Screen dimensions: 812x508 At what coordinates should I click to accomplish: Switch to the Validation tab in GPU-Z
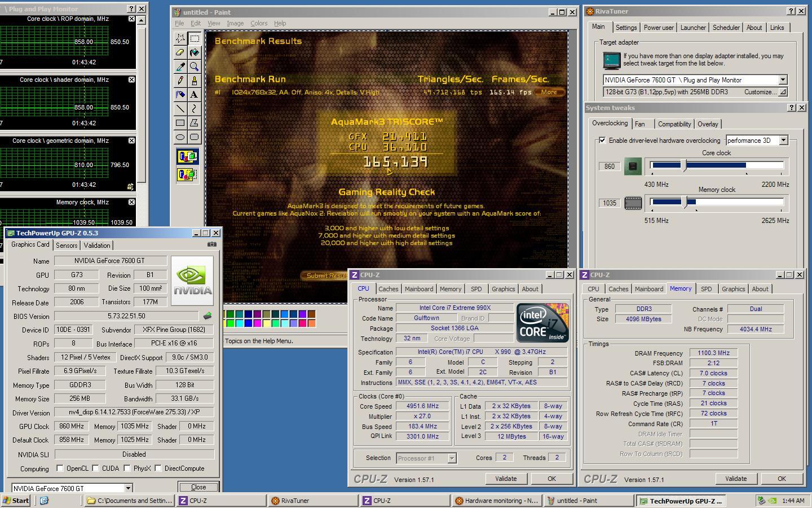[97, 245]
